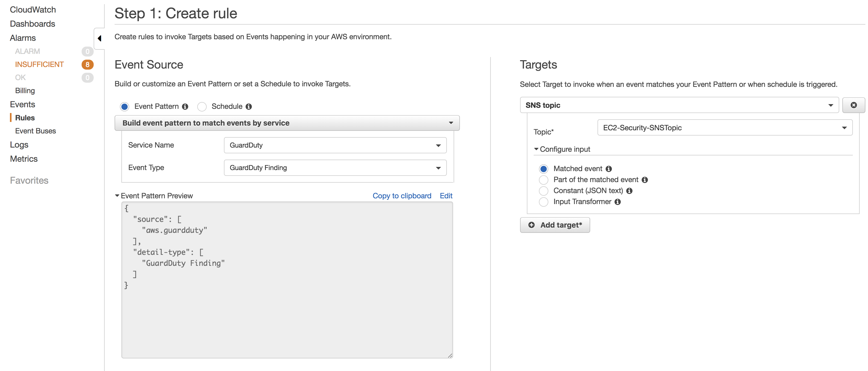Click the info icon next to Input Transformer

(x=617, y=202)
